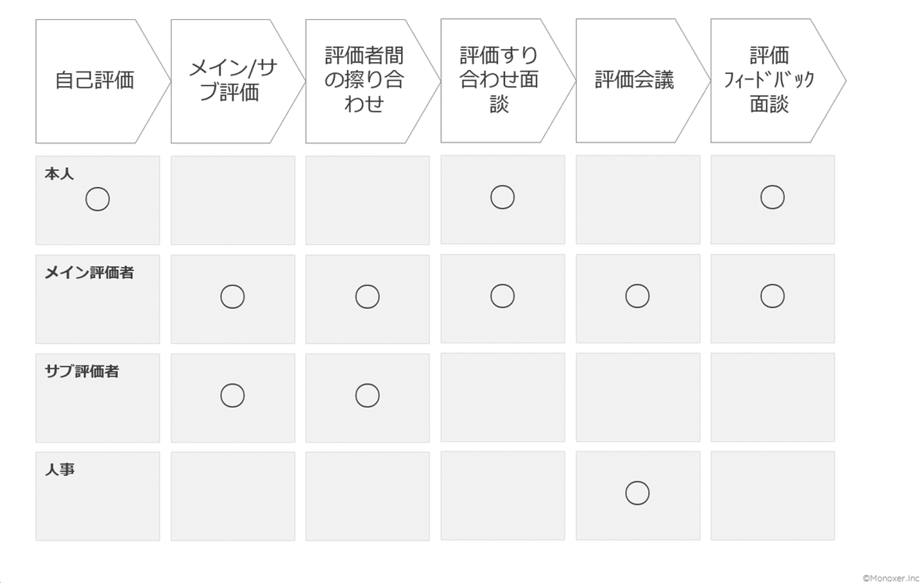Click the 自己評価 arrow step
924x583 pixels.
[95, 81]
